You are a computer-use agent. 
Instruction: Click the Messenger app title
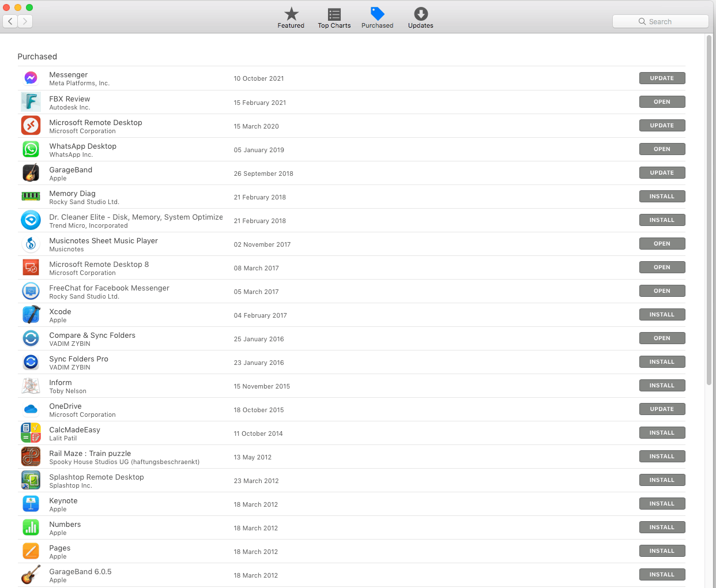tap(68, 74)
